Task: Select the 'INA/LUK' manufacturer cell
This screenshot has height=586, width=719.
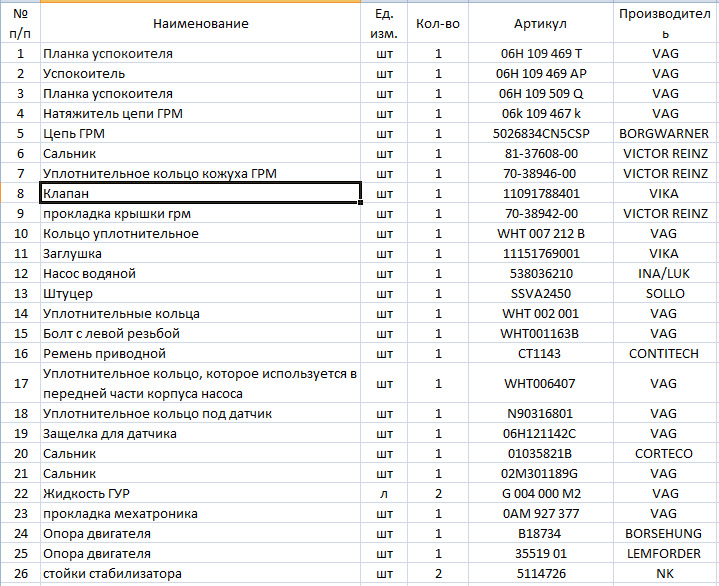Action: [666, 273]
